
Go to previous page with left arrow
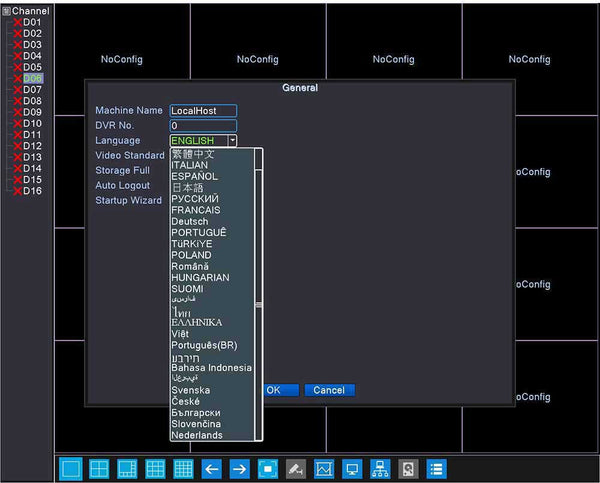coord(211,468)
